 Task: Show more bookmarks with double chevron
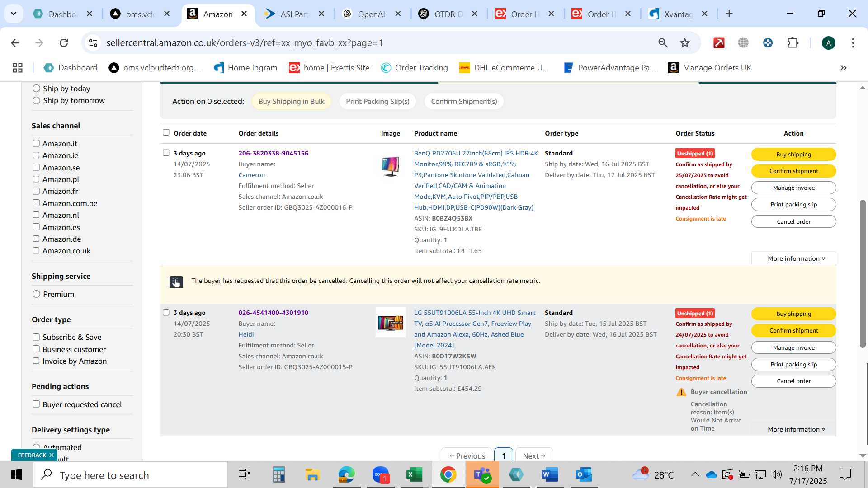pos(843,68)
